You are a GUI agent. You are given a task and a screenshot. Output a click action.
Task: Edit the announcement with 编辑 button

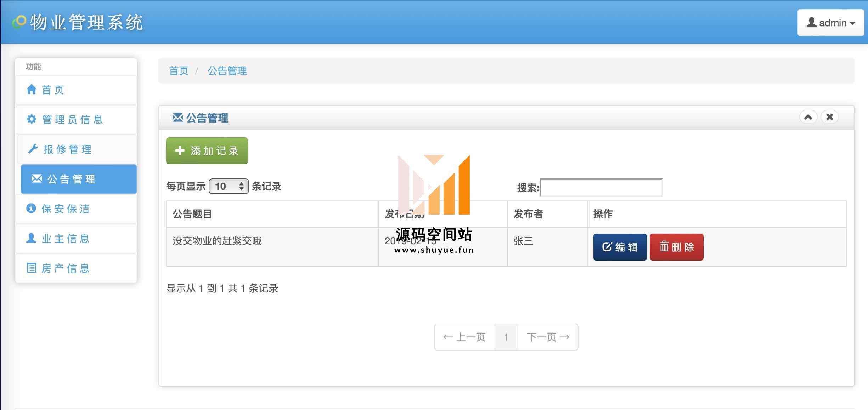coord(620,247)
